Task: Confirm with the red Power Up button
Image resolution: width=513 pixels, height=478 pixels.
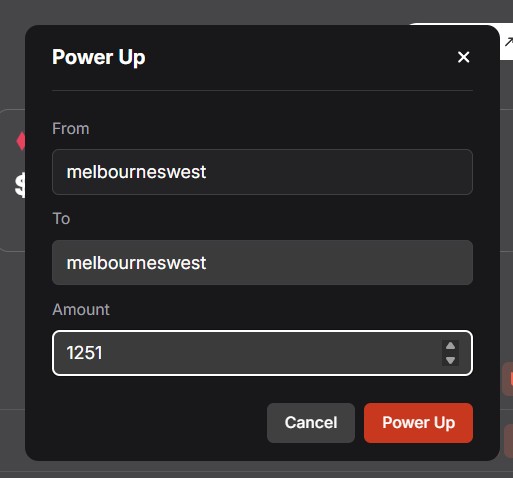Action: [418, 423]
